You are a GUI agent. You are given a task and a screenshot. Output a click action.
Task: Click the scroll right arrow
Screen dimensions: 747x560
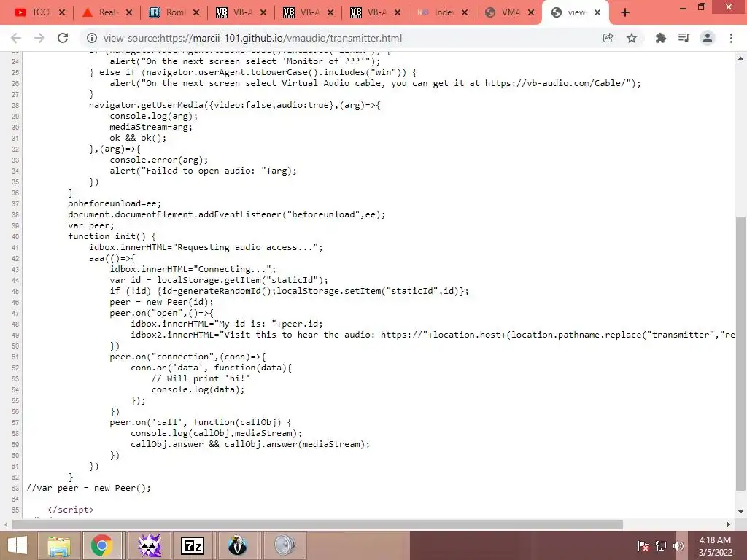pos(729,524)
